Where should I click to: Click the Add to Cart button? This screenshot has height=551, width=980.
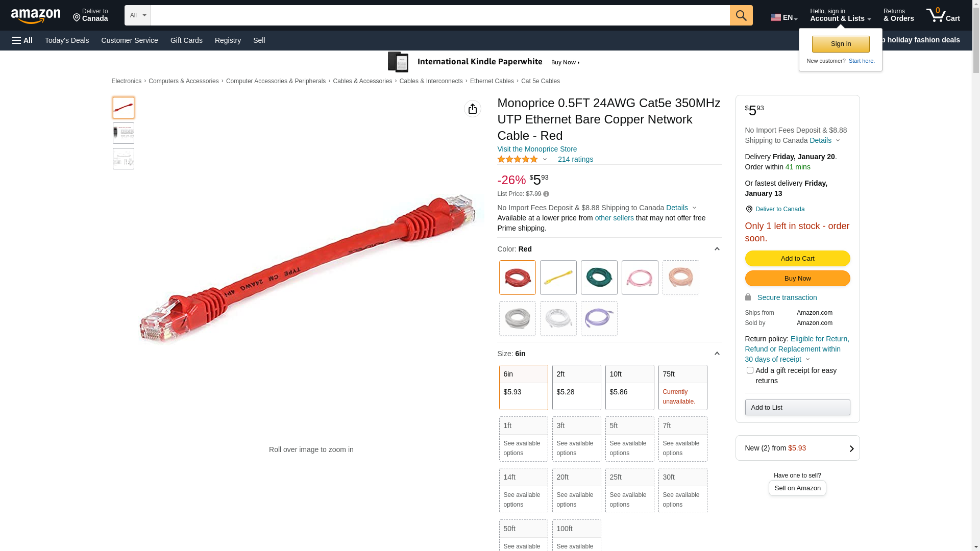click(797, 259)
